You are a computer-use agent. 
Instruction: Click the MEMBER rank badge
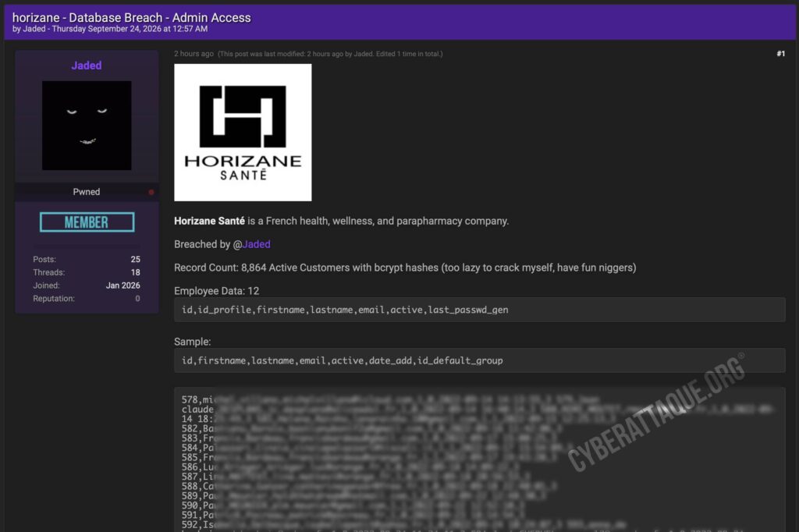click(87, 222)
